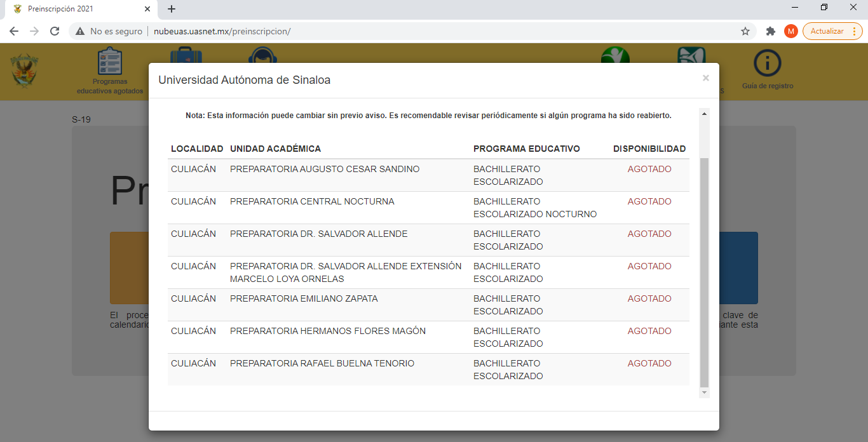Open the Guía de registro info icon
The image size is (868, 442).
tap(767, 63)
